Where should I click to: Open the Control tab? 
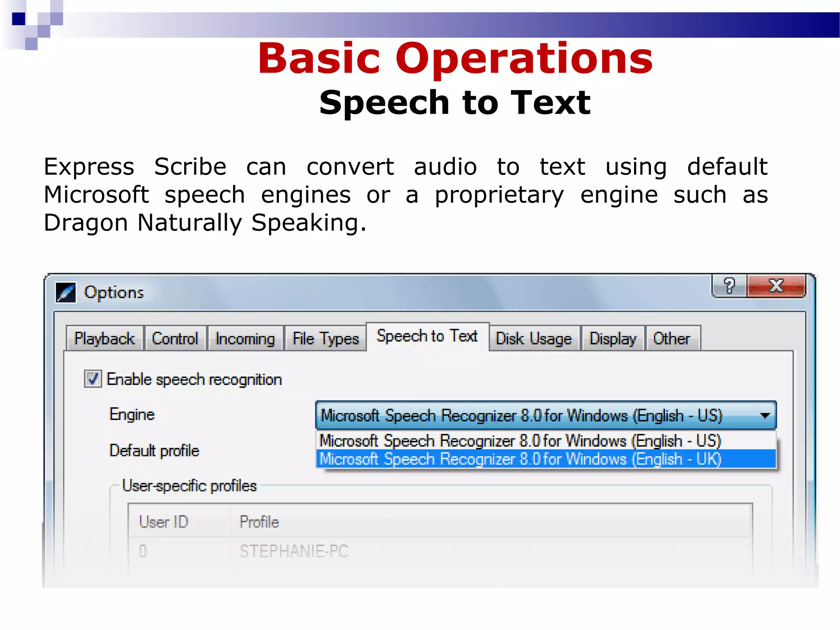tap(175, 338)
